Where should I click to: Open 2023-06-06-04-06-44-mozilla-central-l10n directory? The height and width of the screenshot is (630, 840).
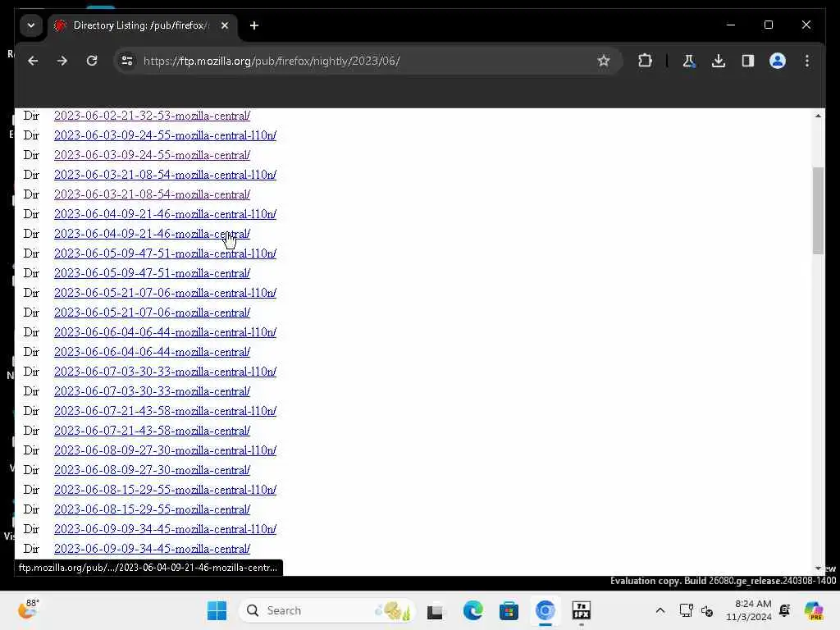(165, 332)
